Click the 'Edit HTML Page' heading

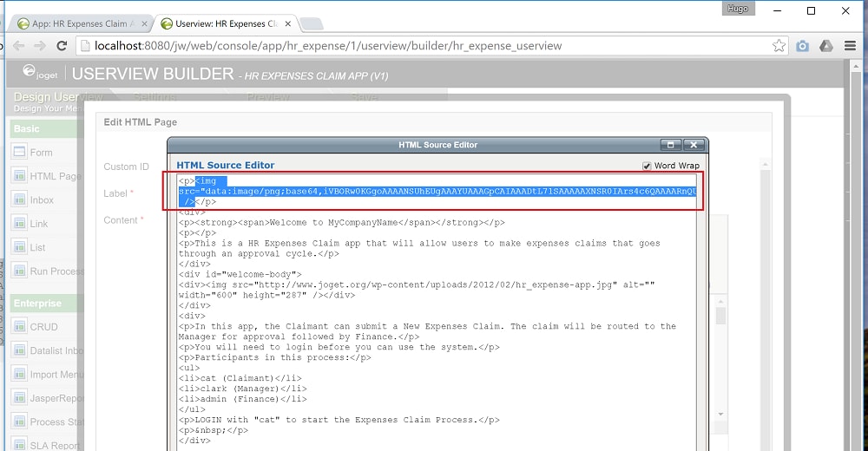coord(140,122)
